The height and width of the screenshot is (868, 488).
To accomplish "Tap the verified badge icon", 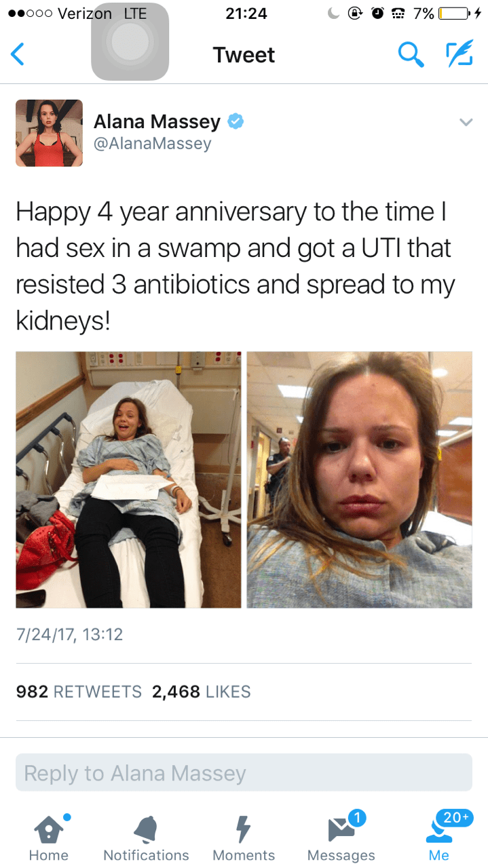I will point(236,121).
